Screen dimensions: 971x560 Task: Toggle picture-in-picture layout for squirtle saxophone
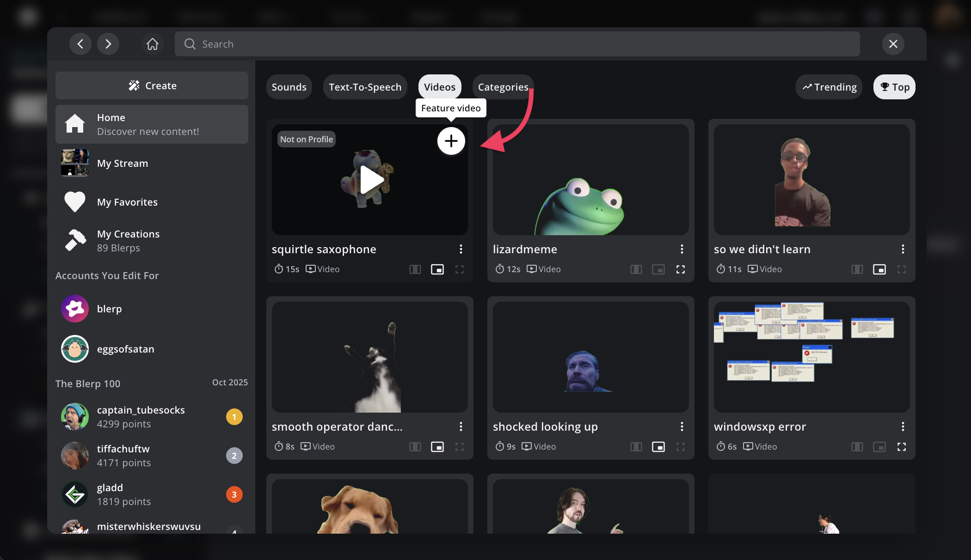tap(437, 269)
